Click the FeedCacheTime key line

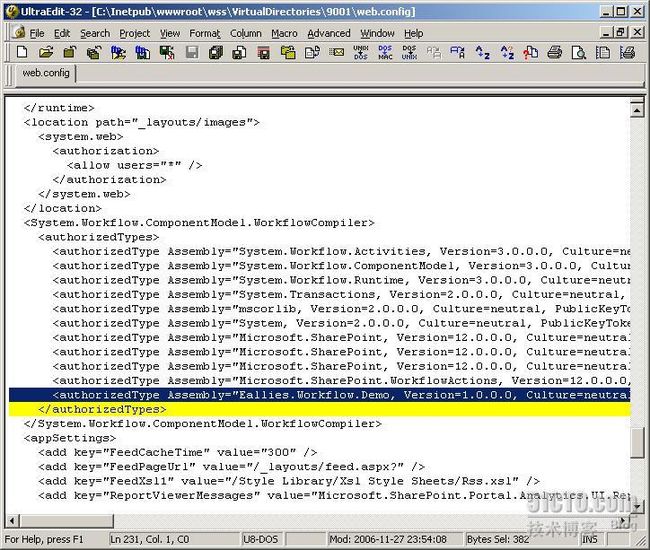177,453
